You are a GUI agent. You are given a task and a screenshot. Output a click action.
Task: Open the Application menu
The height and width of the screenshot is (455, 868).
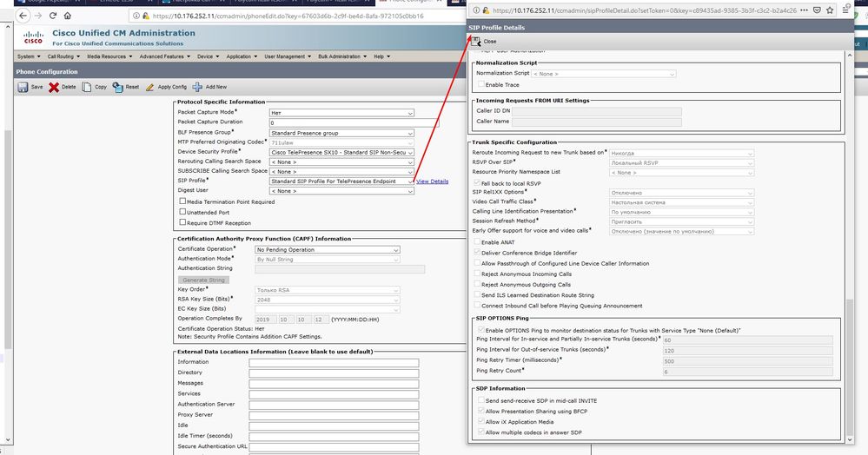tap(242, 56)
